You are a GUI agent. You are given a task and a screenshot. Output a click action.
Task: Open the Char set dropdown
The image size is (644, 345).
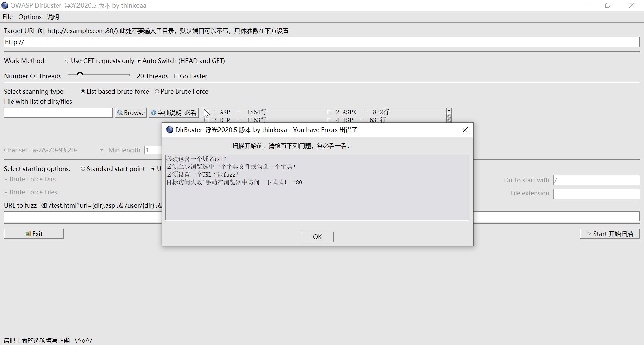tap(68, 150)
